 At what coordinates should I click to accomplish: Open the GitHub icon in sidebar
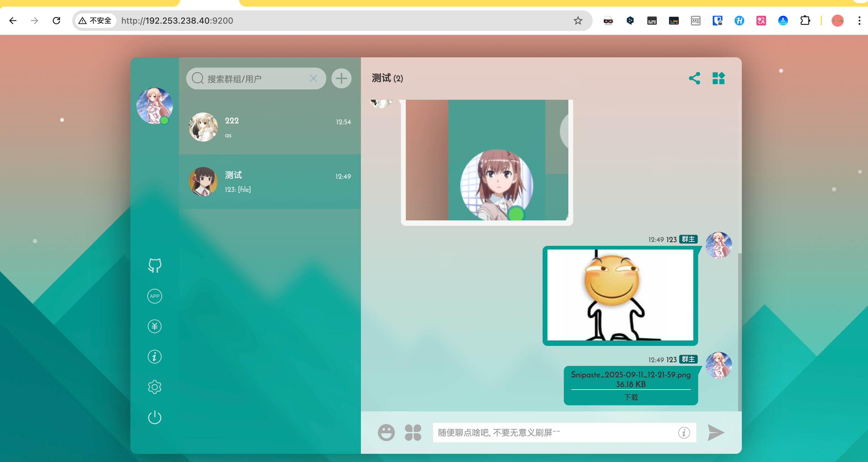155,266
